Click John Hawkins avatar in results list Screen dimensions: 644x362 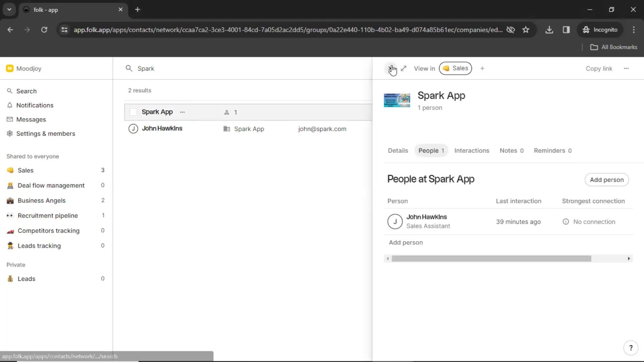pos(133,129)
